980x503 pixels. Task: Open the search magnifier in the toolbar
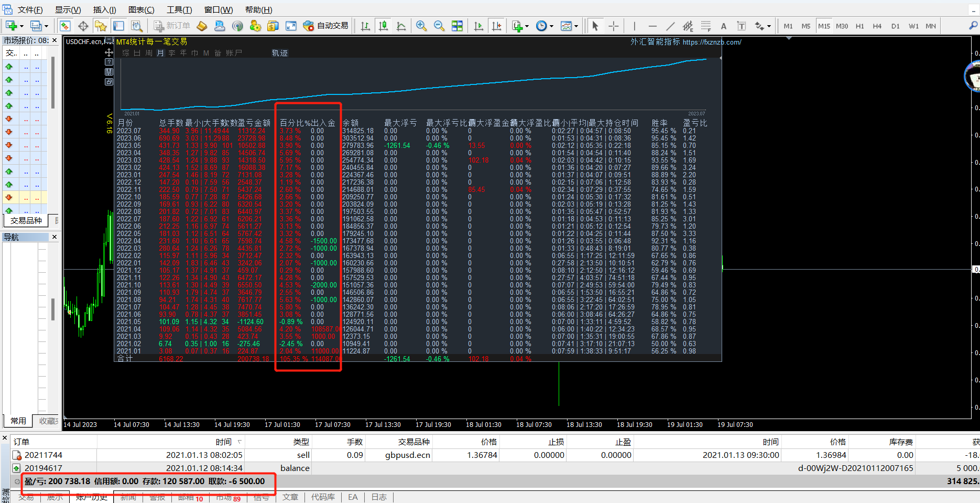click(973, 25)
